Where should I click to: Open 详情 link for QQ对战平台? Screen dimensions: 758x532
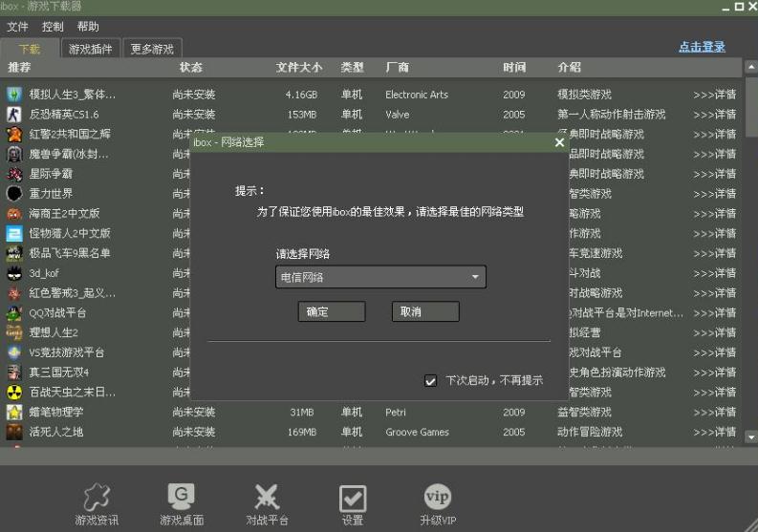[714, 312]
